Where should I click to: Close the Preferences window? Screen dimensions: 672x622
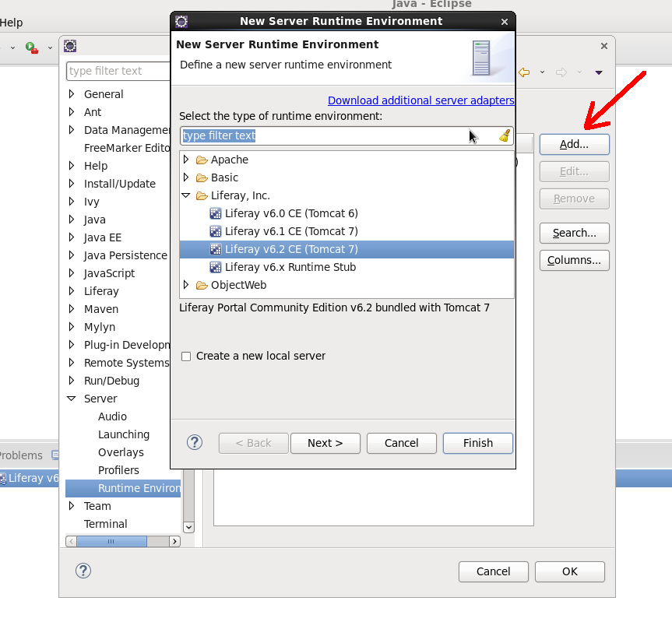(603, 46)
